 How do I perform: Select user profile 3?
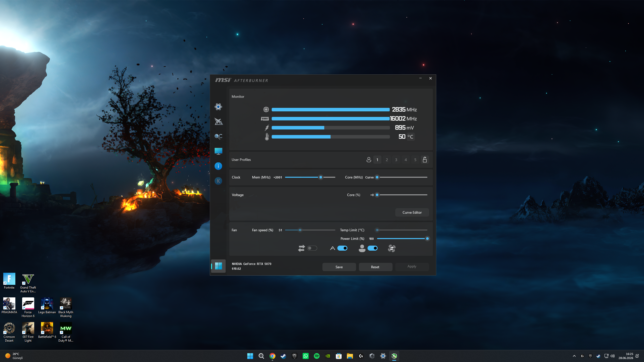pos(396,160)
